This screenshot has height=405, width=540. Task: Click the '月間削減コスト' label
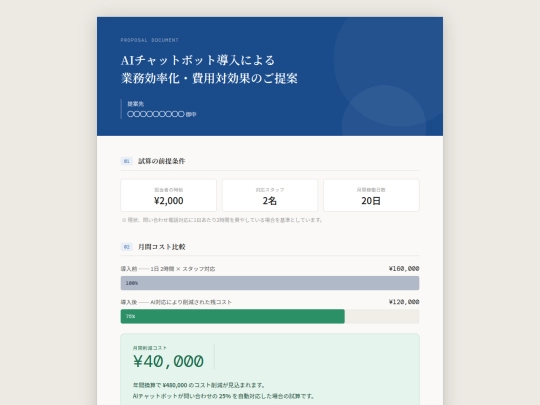coord(150,348)
